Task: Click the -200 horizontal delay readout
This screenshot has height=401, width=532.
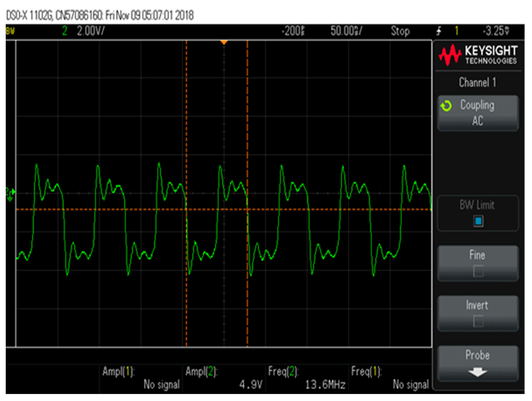Action: (293, 31)
